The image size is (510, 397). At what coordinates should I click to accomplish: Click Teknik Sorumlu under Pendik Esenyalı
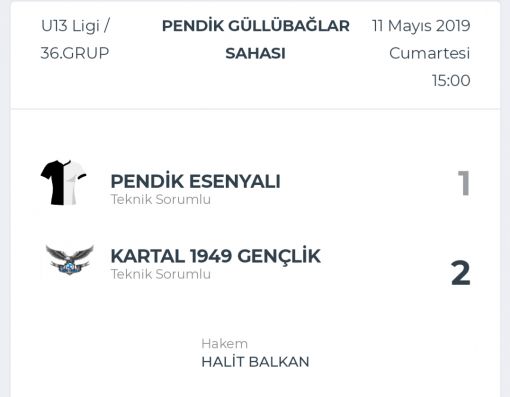(161, 199)
